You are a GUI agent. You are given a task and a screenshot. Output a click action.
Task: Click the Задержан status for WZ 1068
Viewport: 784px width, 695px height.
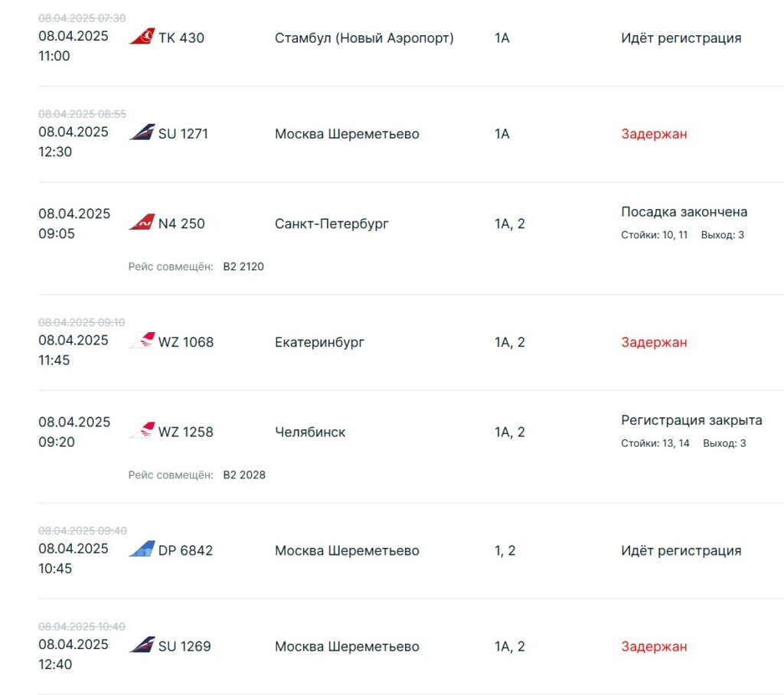(654, 342)
